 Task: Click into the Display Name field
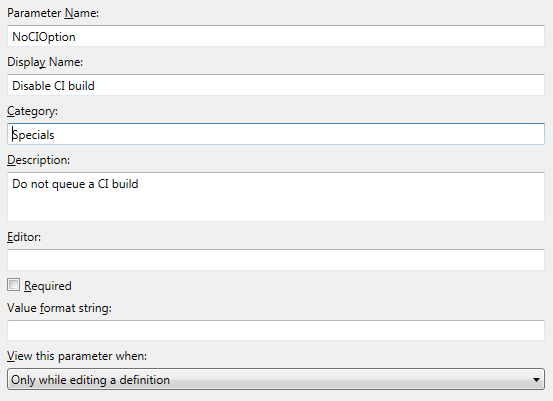pyautogui.click(x=276, y=85)
